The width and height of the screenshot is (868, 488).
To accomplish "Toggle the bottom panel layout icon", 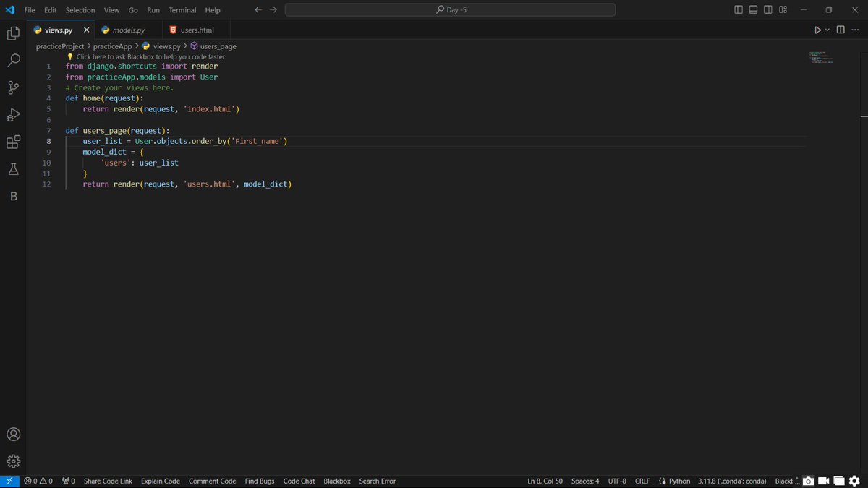I will tap(753, 10).
